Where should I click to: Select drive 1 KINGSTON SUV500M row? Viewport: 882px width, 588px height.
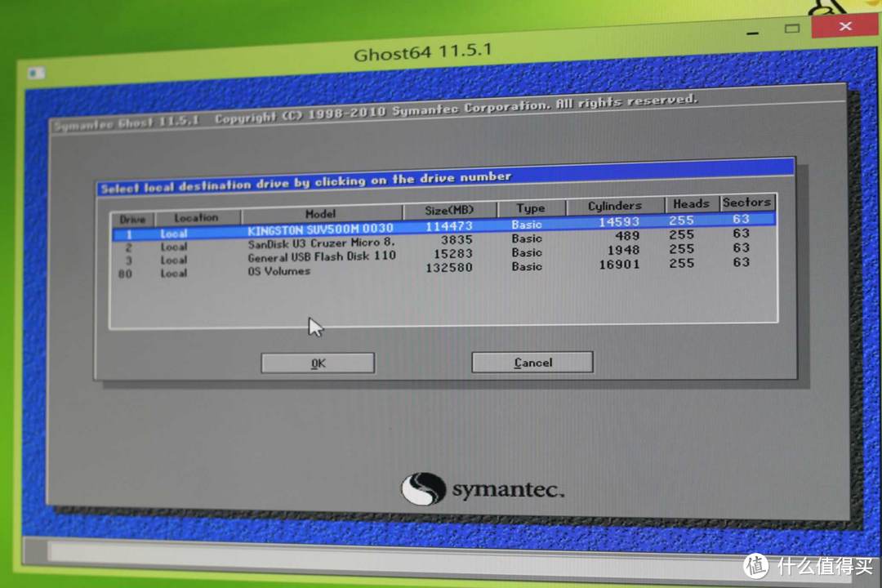click(443, 226)
